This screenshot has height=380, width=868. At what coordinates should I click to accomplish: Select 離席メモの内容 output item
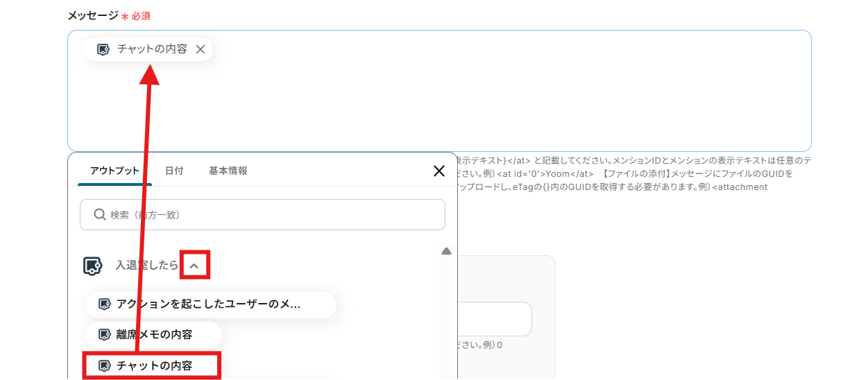click(153, 334)
